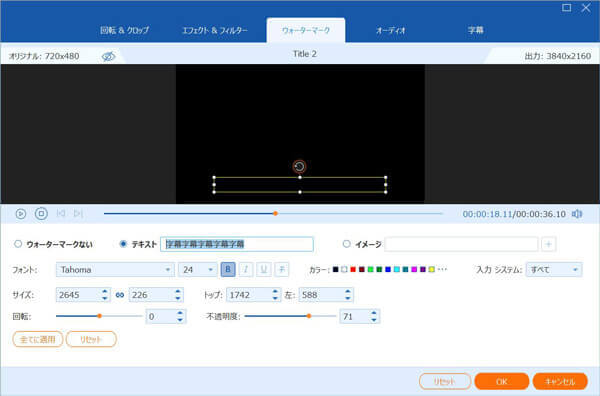Click the rotation slider handle
The height and width of the screenshot is (396, 600).
[99, 316]
